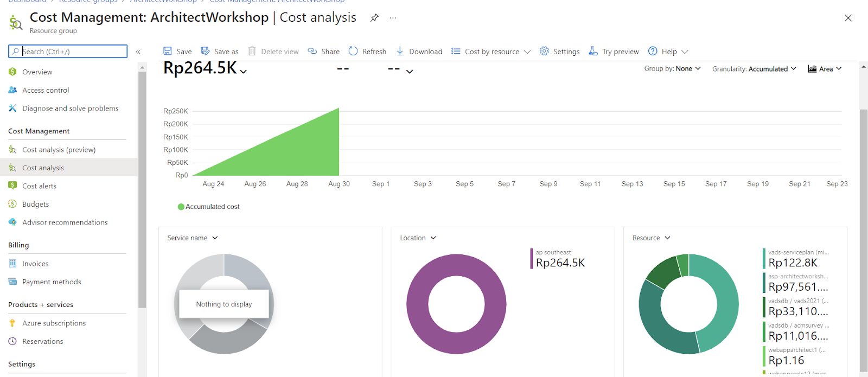Click the Try preview button label

(x=621, y=52)
